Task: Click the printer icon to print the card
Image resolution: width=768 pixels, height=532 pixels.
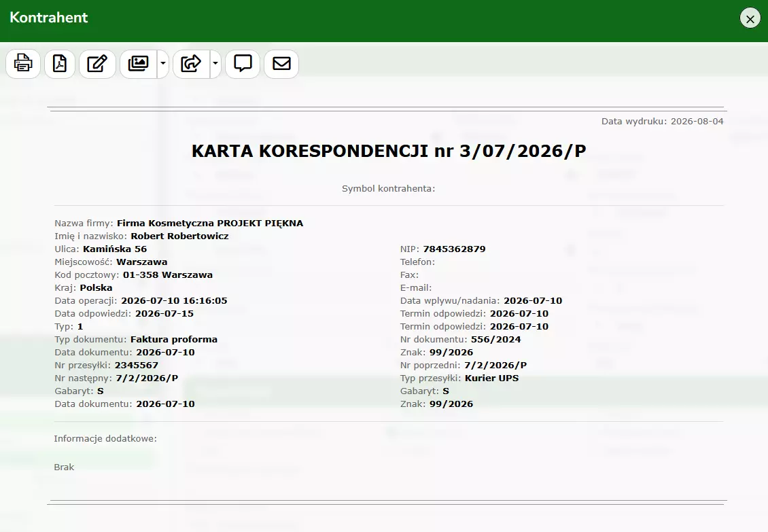Action: 23,64
